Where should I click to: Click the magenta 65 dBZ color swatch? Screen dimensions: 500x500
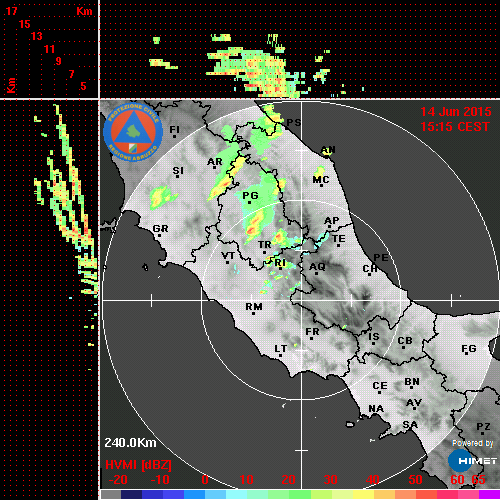pos(489,494)
